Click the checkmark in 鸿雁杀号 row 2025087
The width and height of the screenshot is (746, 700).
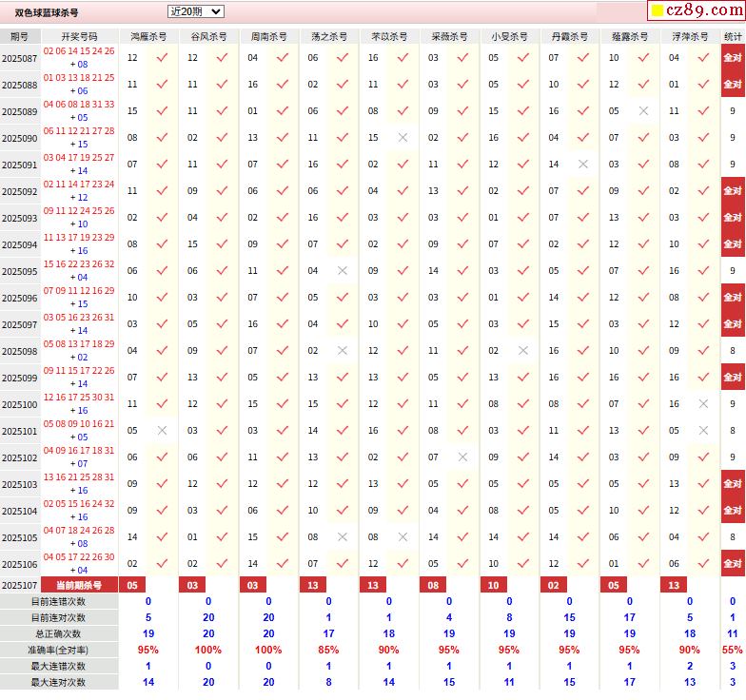tap(162, 58)
